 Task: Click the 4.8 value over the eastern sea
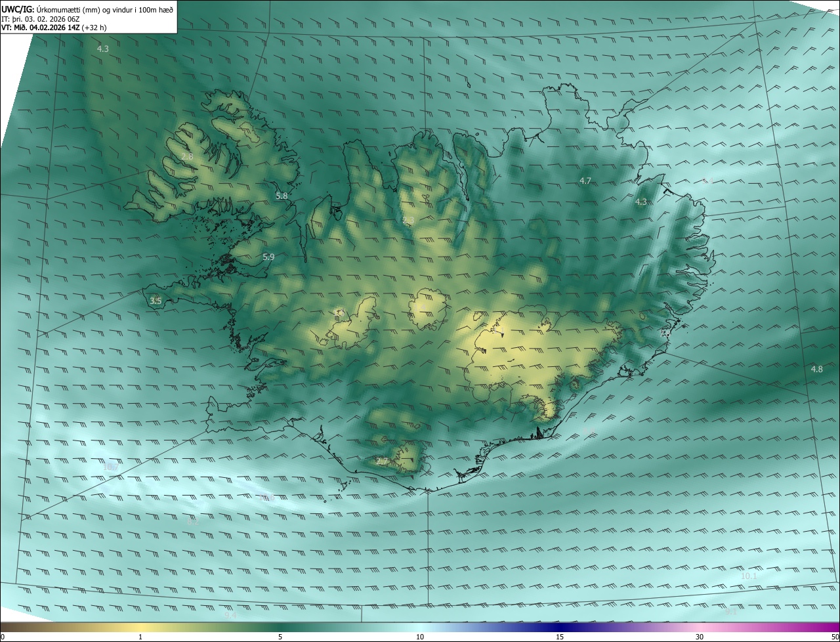click(816, 369)
